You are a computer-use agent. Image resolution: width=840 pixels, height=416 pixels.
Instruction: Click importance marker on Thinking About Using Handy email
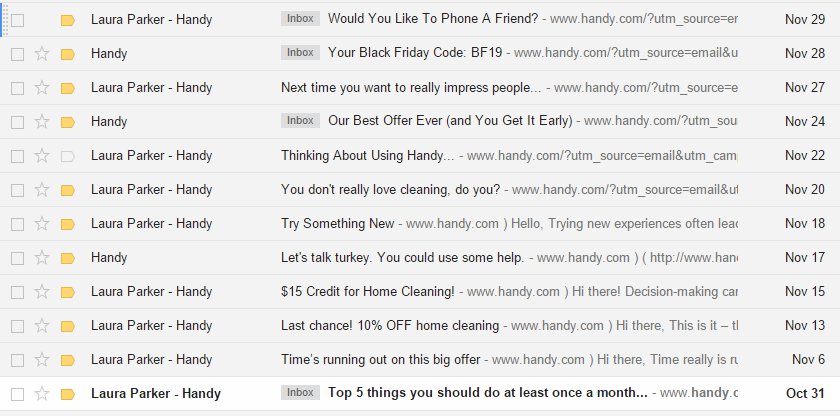[x=68, y=155]
